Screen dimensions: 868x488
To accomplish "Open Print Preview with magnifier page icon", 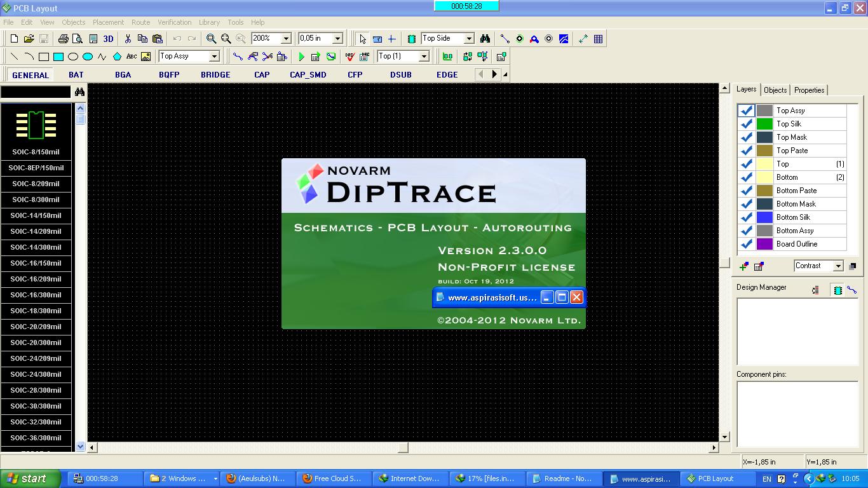I will [78, 39].
